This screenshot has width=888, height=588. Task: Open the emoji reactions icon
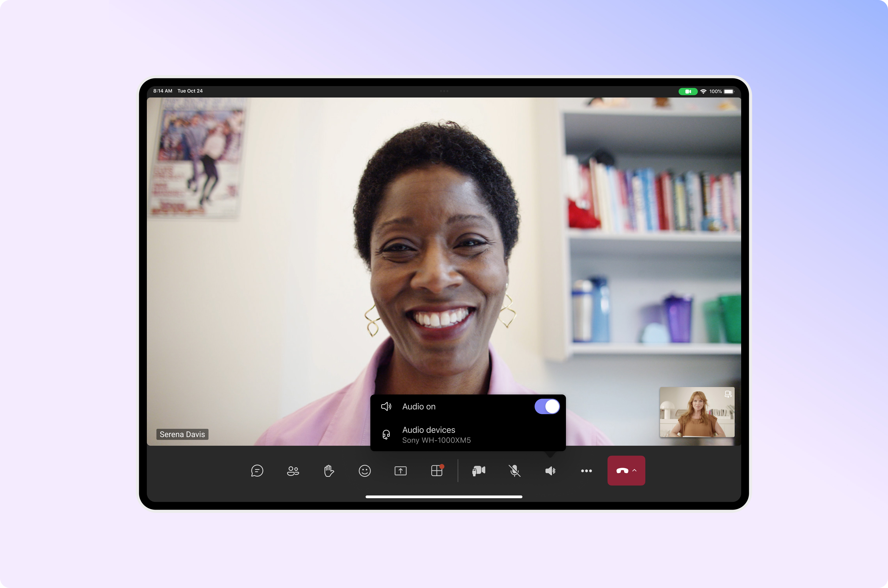click(x=365, y=471)
